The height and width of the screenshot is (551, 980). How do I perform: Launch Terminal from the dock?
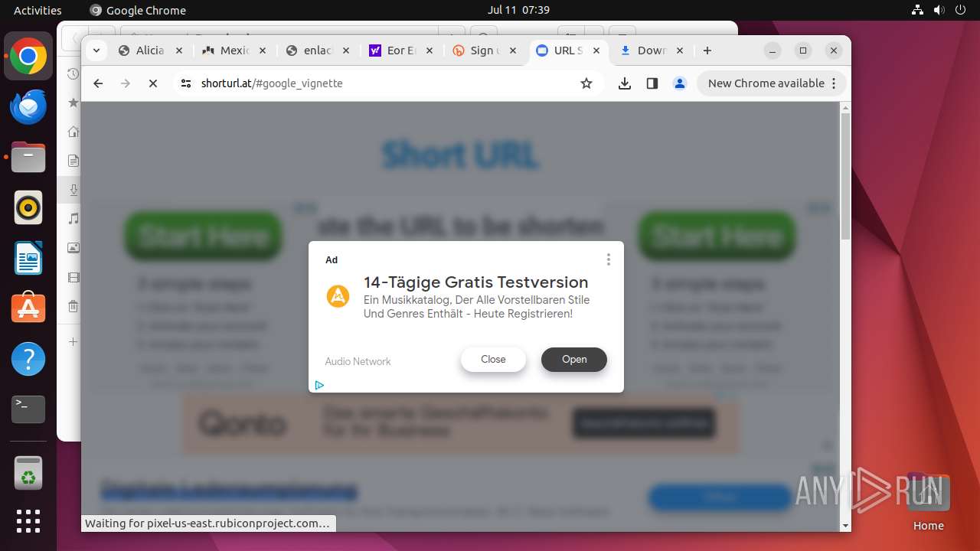click(x=28, y=409)
